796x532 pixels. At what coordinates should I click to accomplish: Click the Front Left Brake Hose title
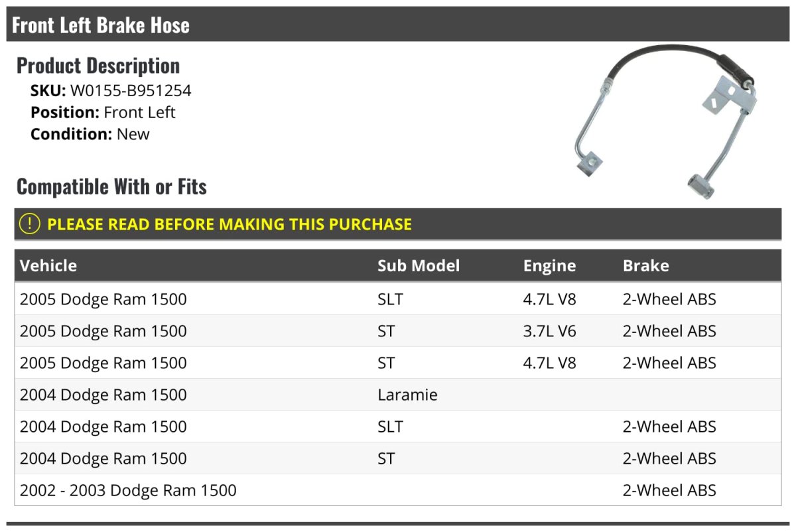coord(101,25)
